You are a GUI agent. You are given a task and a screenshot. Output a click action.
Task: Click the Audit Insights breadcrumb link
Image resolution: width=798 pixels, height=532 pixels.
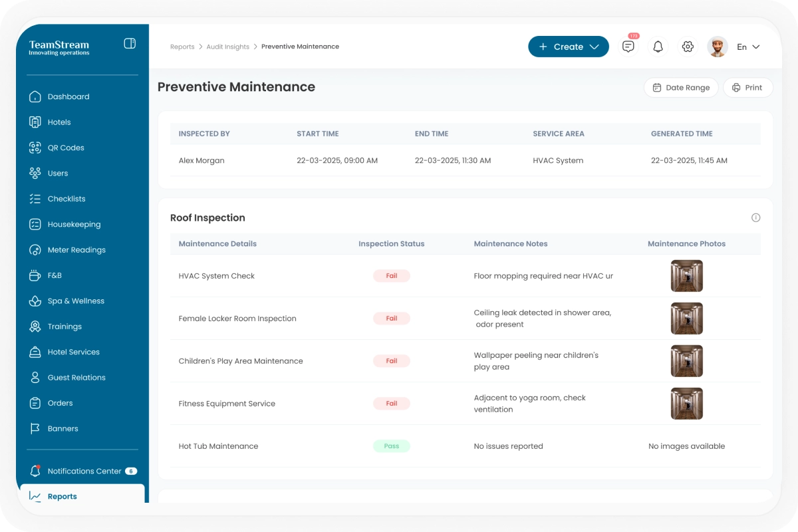coord(227,47)
